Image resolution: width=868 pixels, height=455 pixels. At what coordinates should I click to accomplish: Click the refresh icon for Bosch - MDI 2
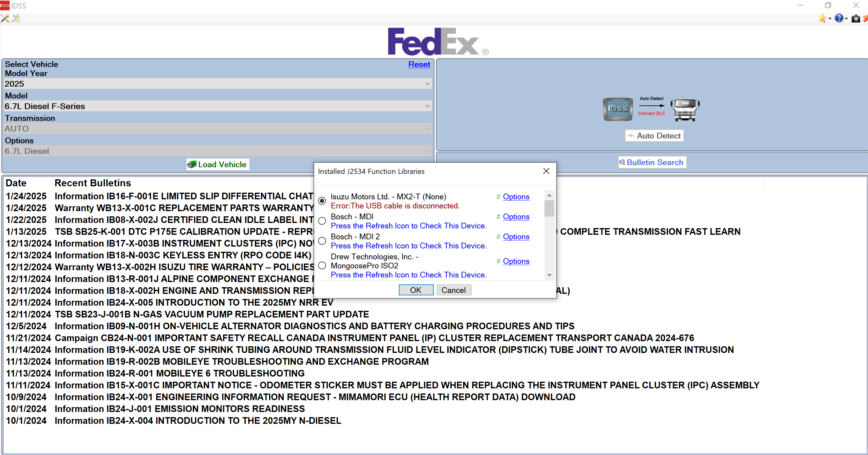498,237
